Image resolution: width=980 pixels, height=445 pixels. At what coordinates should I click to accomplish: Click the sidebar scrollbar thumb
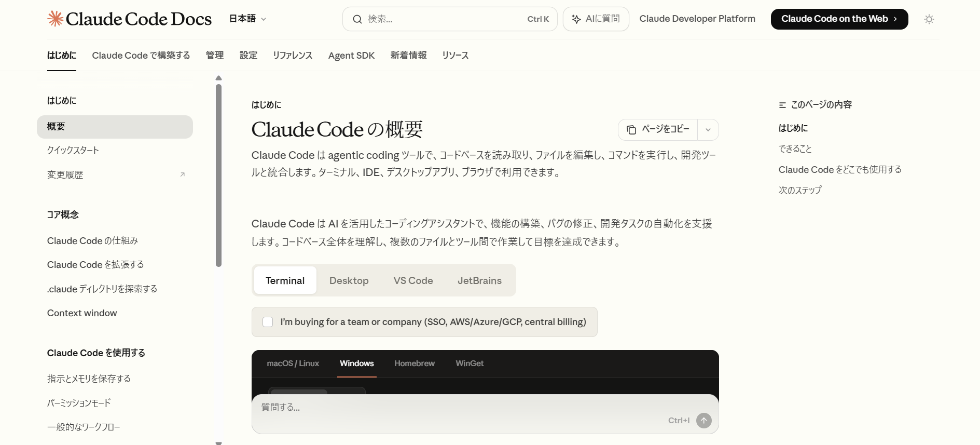tap(218, 176)
